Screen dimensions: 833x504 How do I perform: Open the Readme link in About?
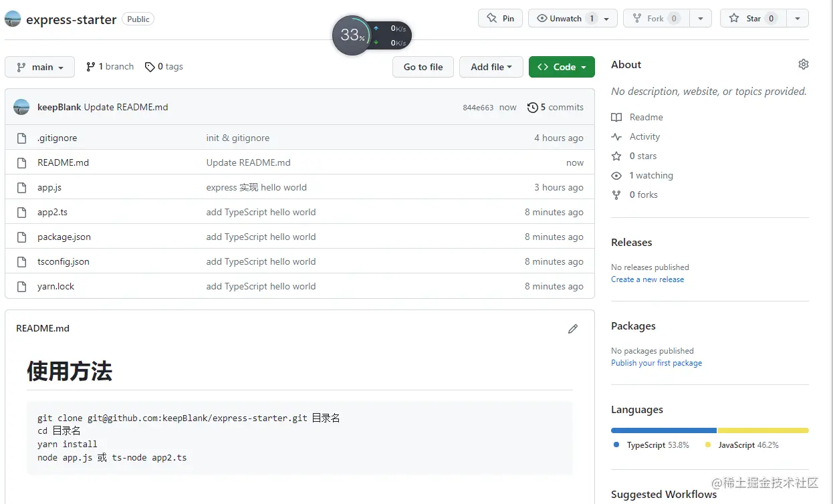click(646, 117)
